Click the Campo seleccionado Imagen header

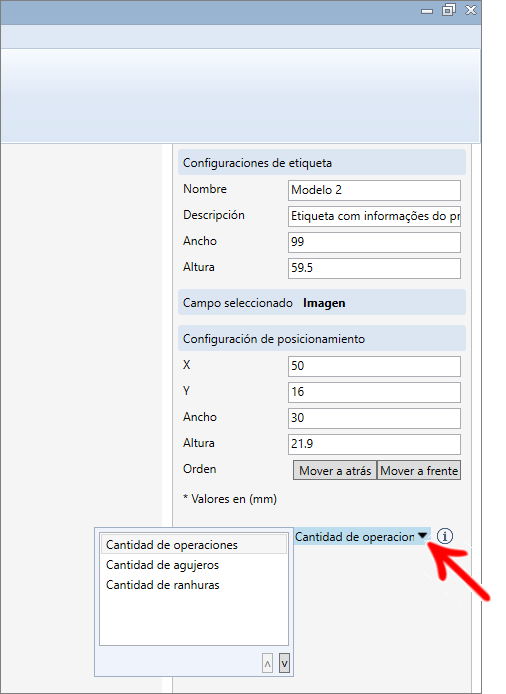tap(322, 303)
